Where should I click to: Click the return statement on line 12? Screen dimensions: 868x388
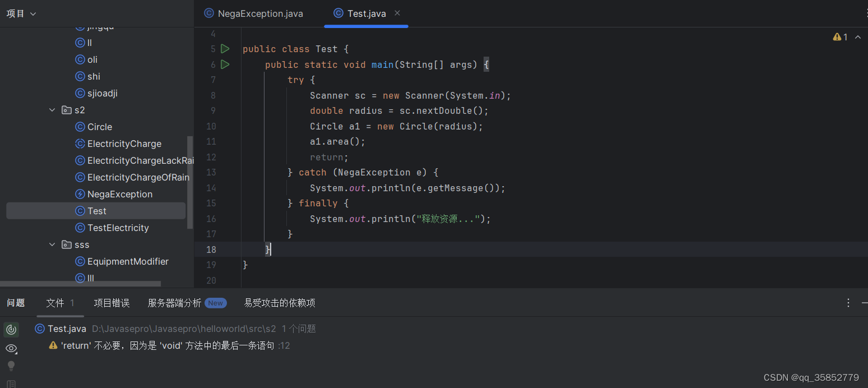pyautogui.click(x=329, y=157)
